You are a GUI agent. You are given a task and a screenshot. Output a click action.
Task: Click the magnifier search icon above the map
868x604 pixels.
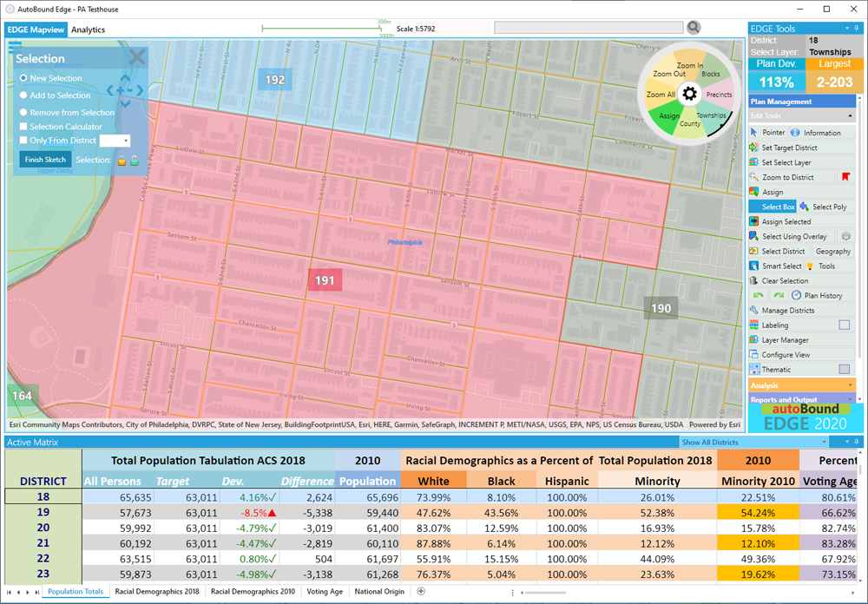tap(694, 27)
